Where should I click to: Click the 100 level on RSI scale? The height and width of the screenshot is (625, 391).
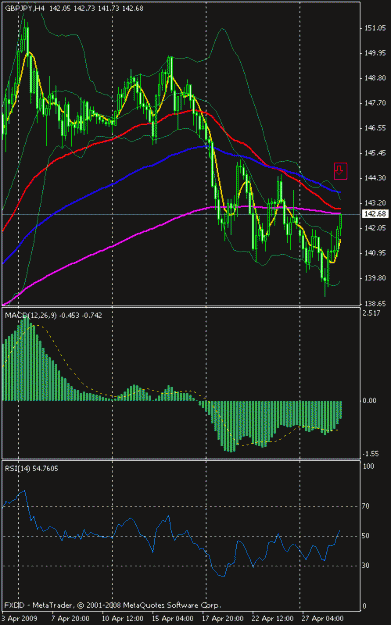pos(369,466)
